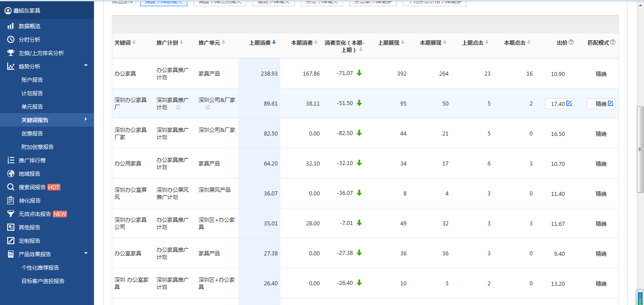This screenshot has width=644, height=305.
Task: Toggle sort arrow on 上期点击 column
Action: click(x=487, y=42)
